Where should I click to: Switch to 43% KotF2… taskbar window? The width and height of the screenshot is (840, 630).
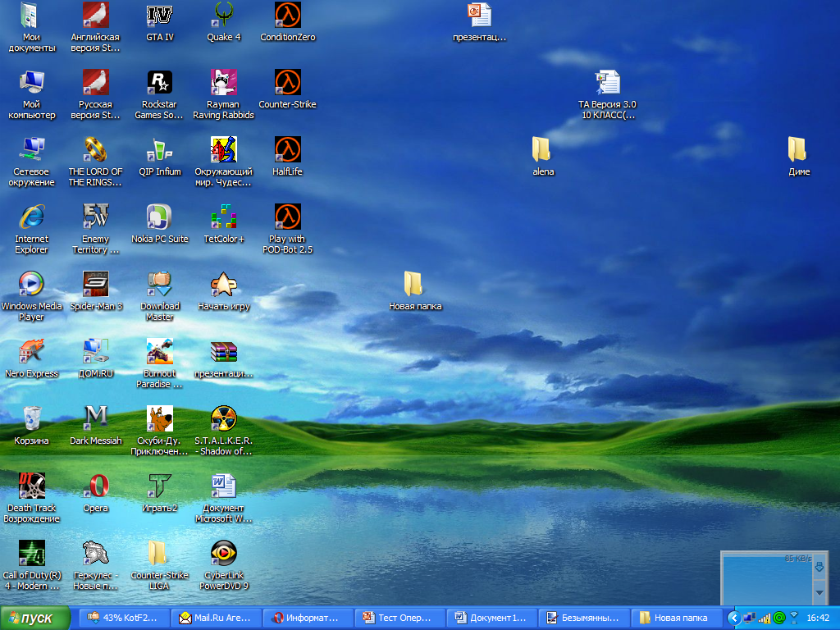[x=125, y=619]
